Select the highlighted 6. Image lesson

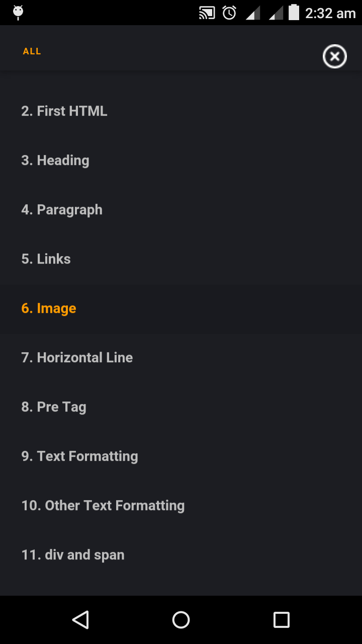pyautogui.click(x=48, y=308)
